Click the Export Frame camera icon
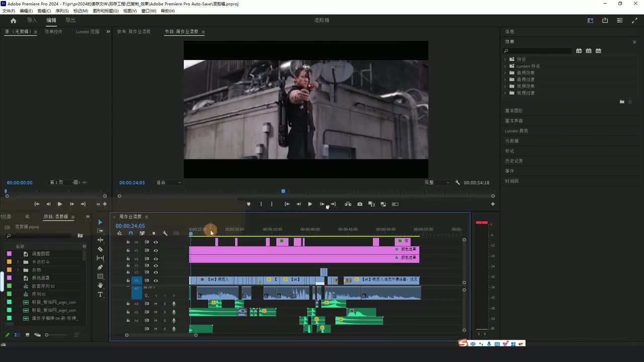Image resolution: width=644 pixels, height=362 pixels. [x=360, y=204]
